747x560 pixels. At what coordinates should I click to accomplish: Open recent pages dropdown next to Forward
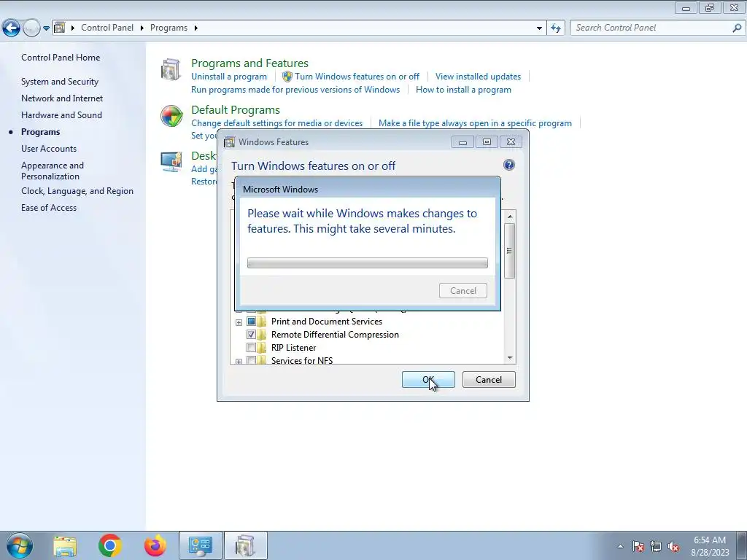pyautogui.click(x=46, y=28)
